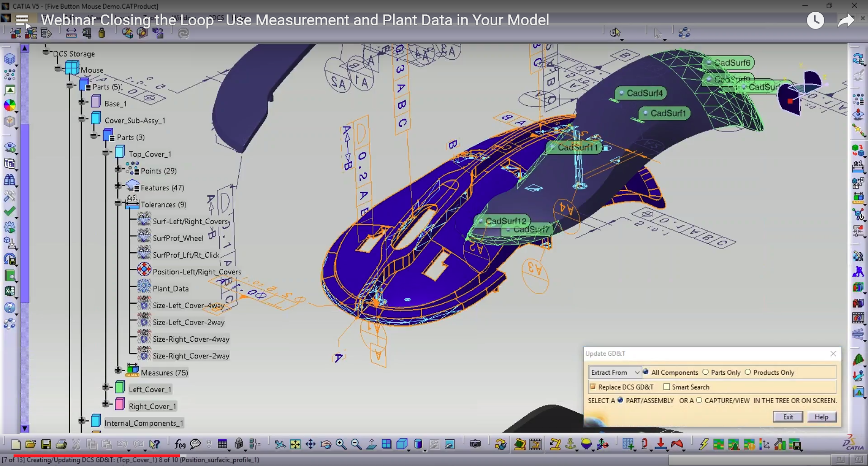Viewport: 868px width, 466px height.
Task: Select the Products Only radio button
Action: pyautogui.click(x=748, y=372)
